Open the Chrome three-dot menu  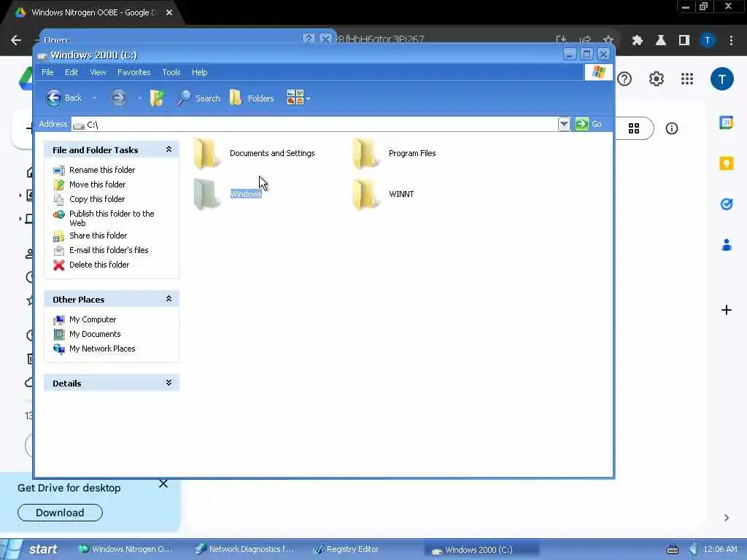tap(731, 41)
